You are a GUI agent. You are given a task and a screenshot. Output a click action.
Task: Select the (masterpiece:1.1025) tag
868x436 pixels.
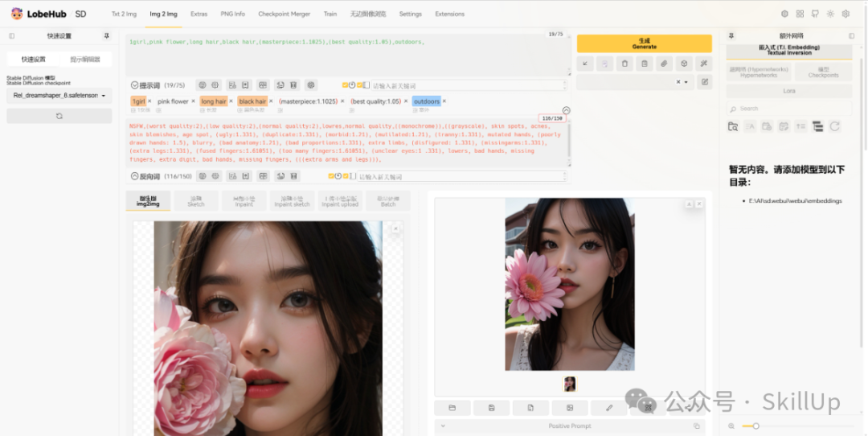coord(309,101)
